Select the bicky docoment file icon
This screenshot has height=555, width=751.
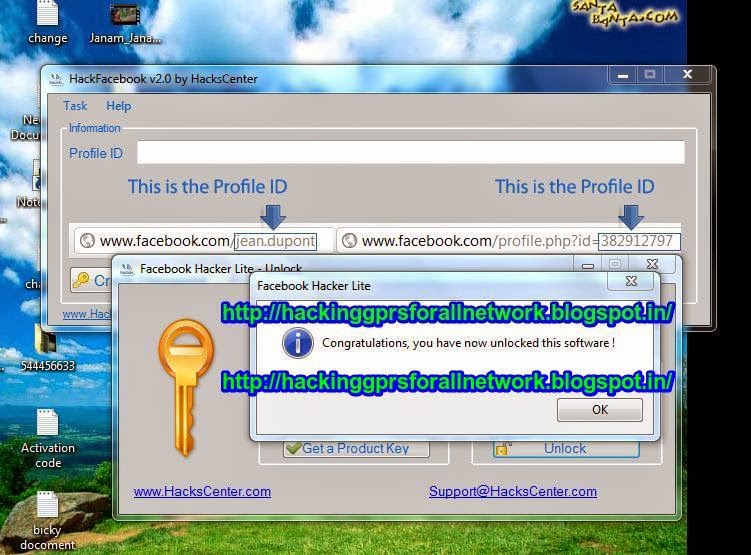tap(47, 521)
